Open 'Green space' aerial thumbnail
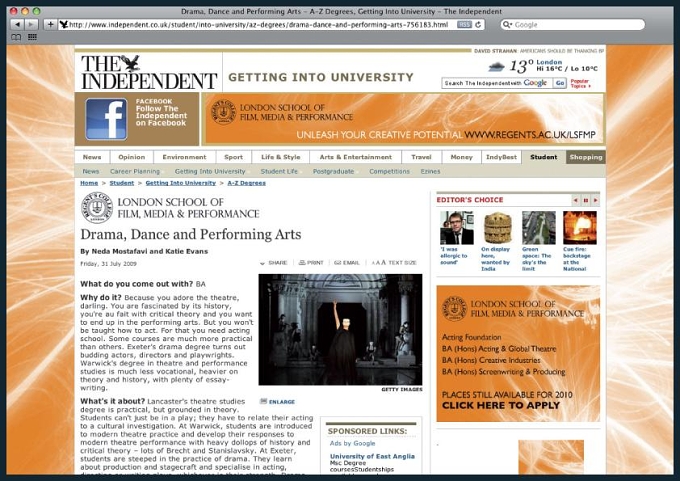680x481 pixels. pos(539,228)
